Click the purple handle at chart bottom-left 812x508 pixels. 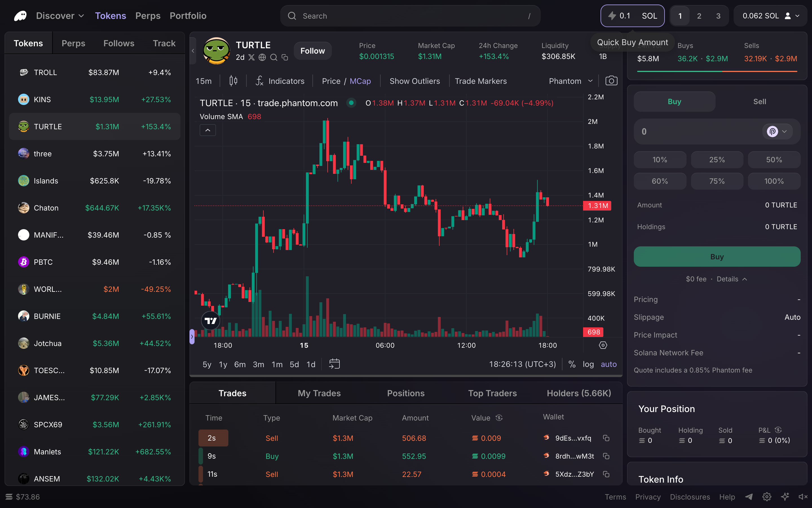[192, 337]
